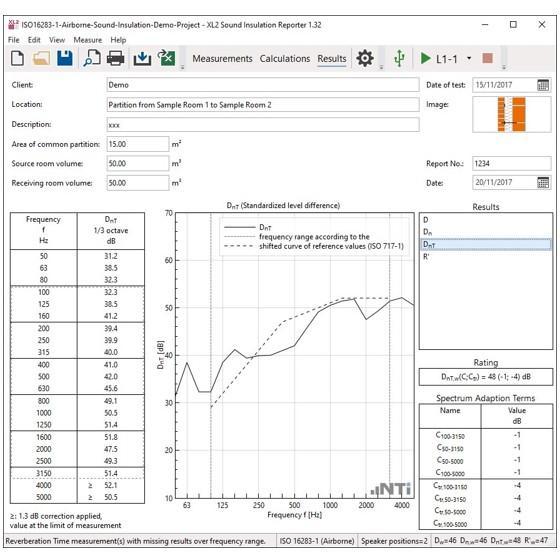Open the report Date calendar picker
The image size is (560, 560).
(x=543, y=182)
